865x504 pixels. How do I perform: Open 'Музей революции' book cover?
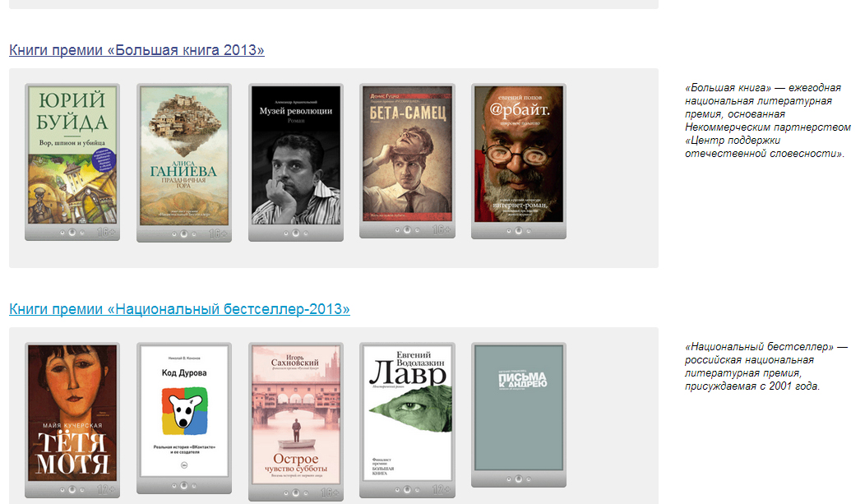point(296,162)
